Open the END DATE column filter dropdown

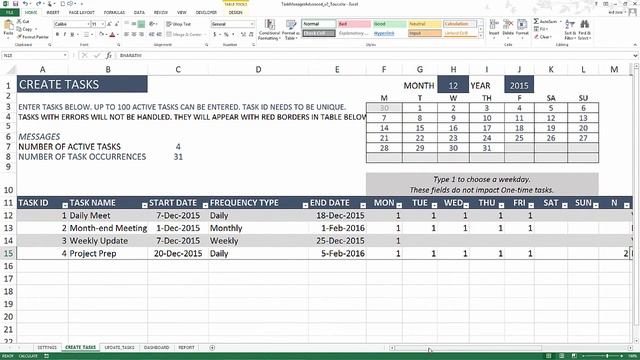[362, 205]
